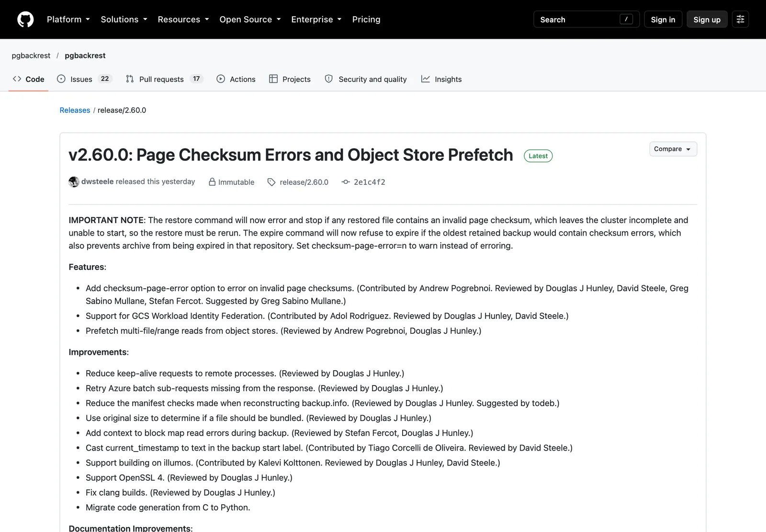The height and width of the screenshot is (532, 766).
Task: Open the release/2.60.0 tag link
Action: 304,182
